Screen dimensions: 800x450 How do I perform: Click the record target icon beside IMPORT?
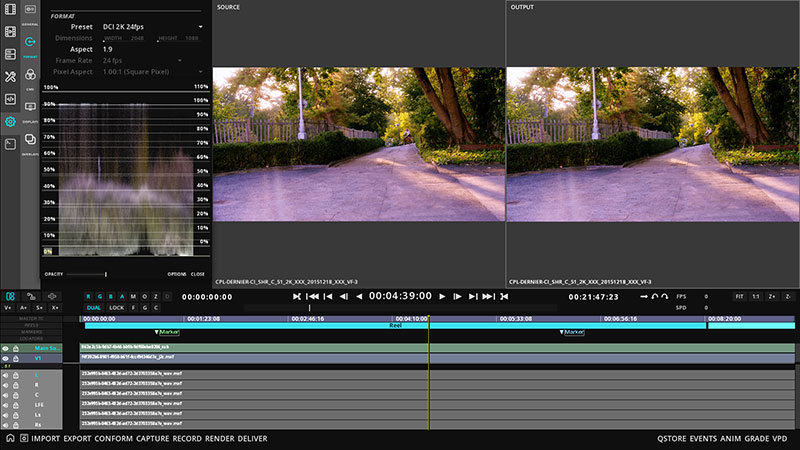(x=24, y=438)
